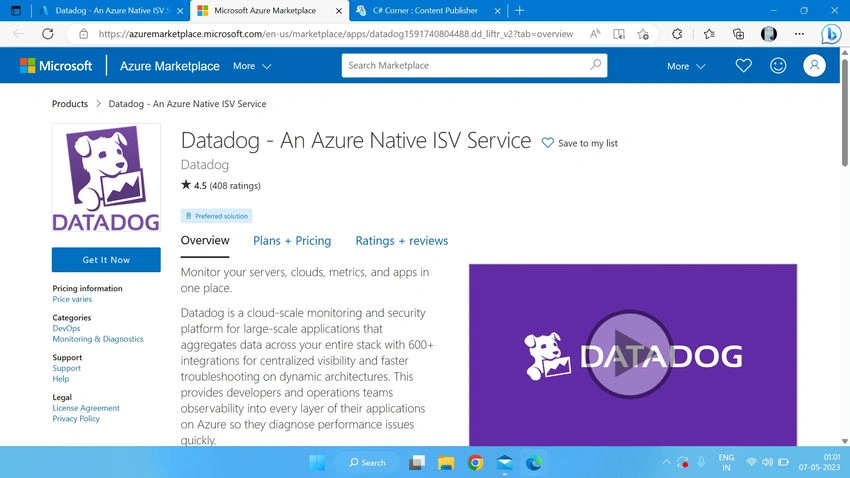
Task: Expand the More dropdown beside Azure Marketplace
Action: 252,66
